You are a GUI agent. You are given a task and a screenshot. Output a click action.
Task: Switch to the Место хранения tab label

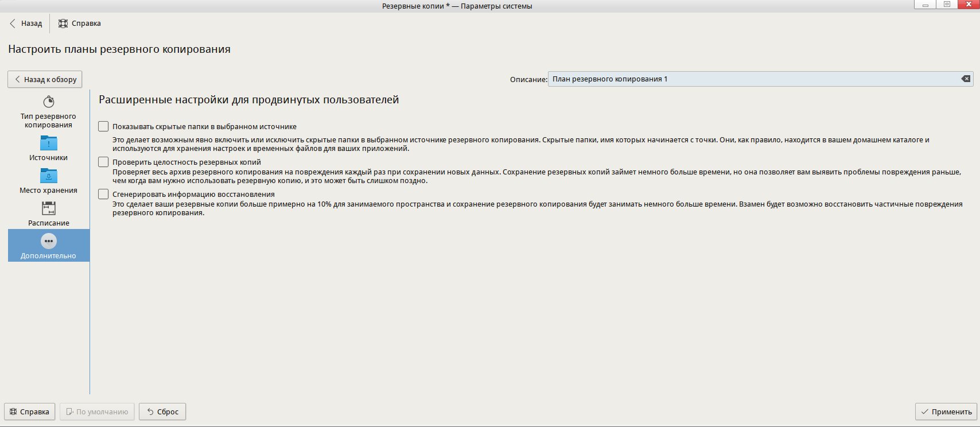point(48,190)
